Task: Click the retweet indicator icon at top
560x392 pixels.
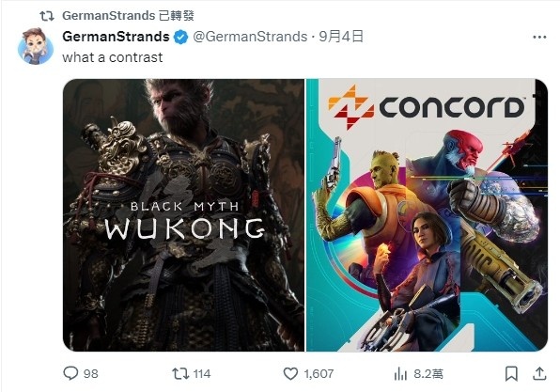Action: pos(47,16)
